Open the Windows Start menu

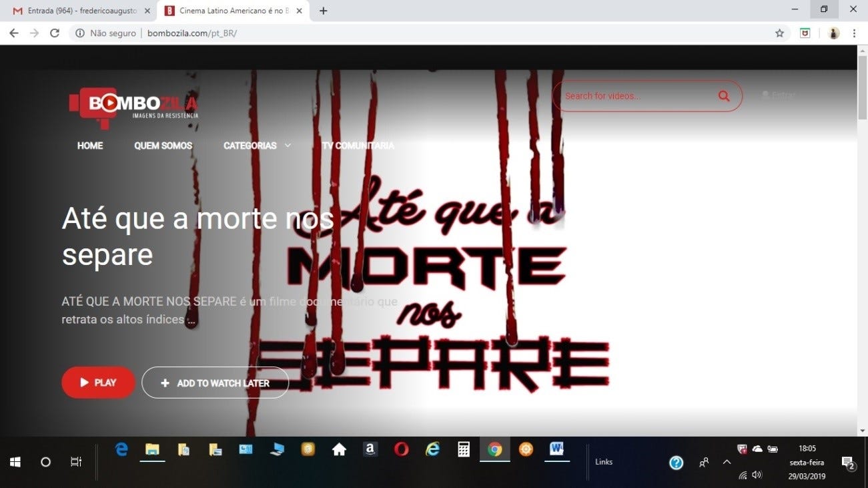[15, 461]
